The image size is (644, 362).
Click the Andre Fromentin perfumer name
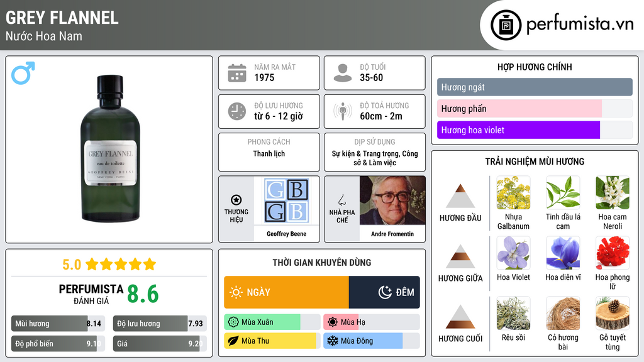pyautogui.click(x=392, y=234)
